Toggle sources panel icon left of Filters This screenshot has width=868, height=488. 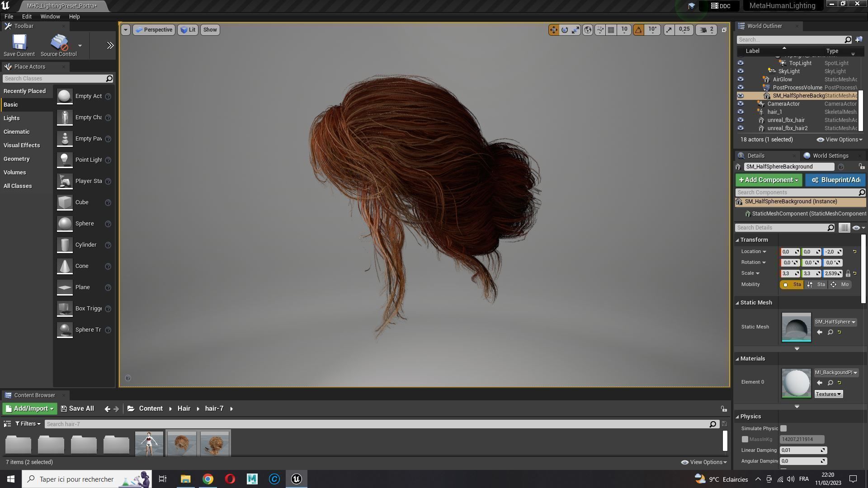coord(7,424)
